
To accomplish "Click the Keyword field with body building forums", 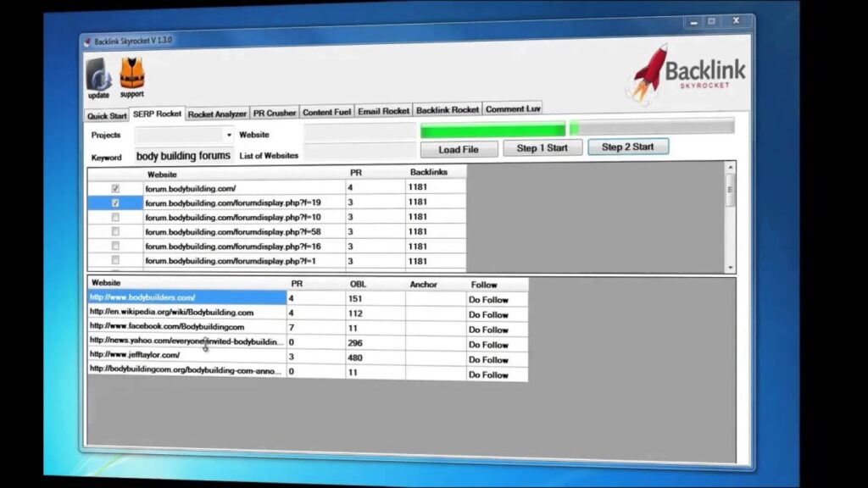I will [184, 156].
